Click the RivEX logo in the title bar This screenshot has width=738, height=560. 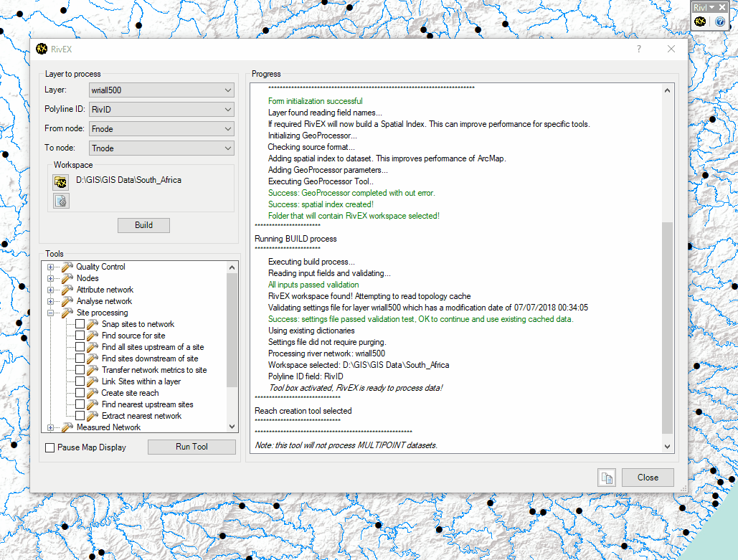click(x=42, y=49)
